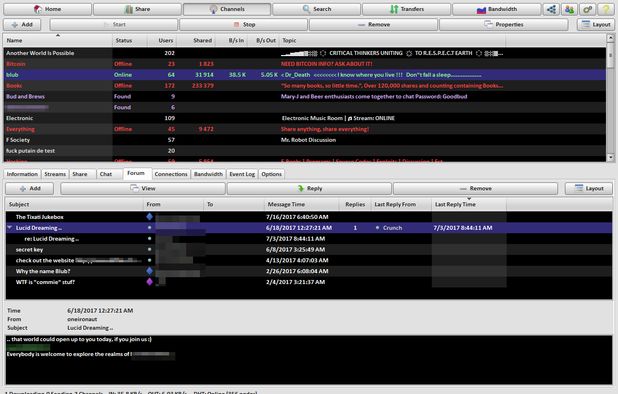The image size is (618, 394).
Task: Select The Tixati Jukebox post
Action: [309, 217]
